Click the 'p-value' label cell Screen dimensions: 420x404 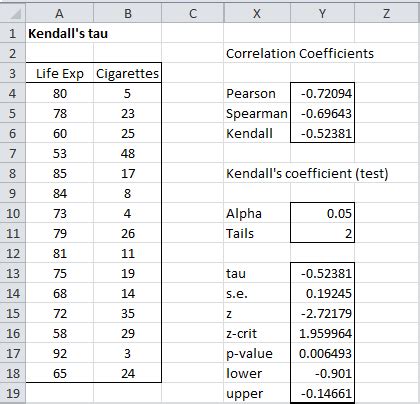point(257,353)
